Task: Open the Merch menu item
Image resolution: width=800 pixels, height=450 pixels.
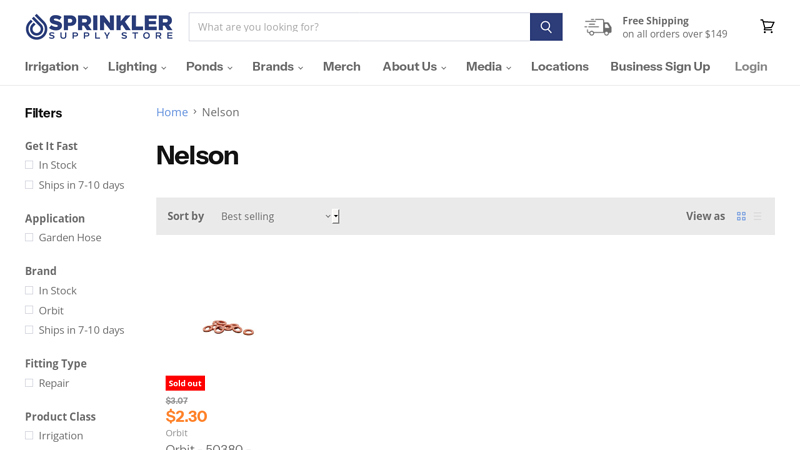Action: (x=341, y=67)
